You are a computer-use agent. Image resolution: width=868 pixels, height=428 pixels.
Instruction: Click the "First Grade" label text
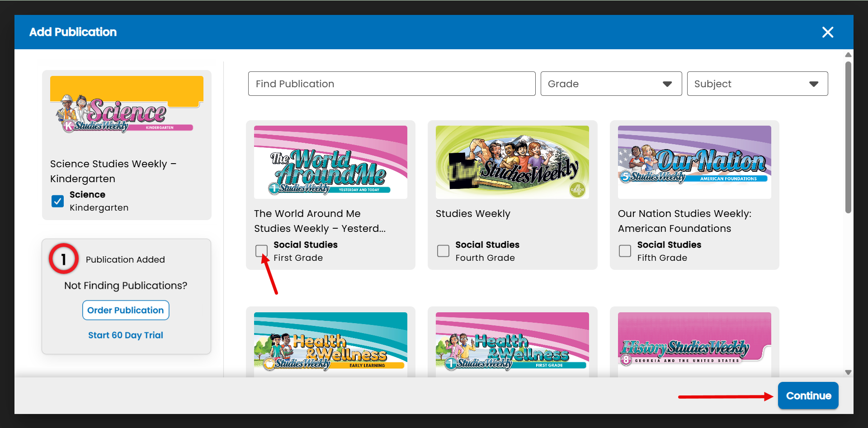click(x=298, y=258)
